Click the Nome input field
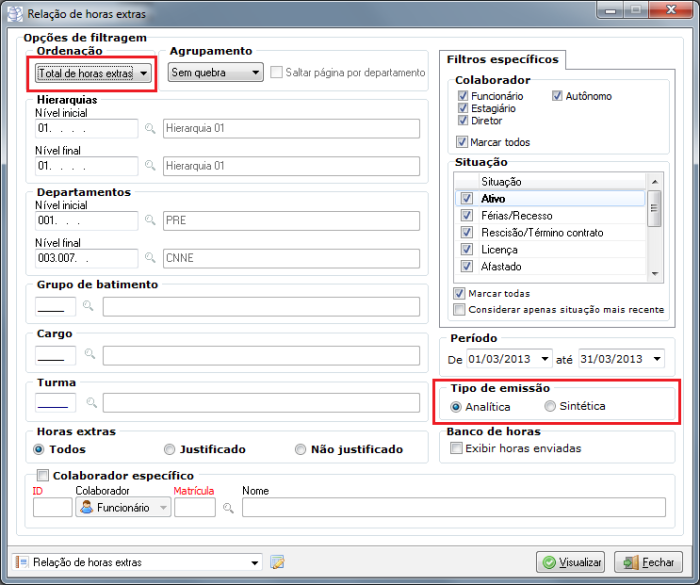Screen dimensions: 700x585 [x=453, y=508]
